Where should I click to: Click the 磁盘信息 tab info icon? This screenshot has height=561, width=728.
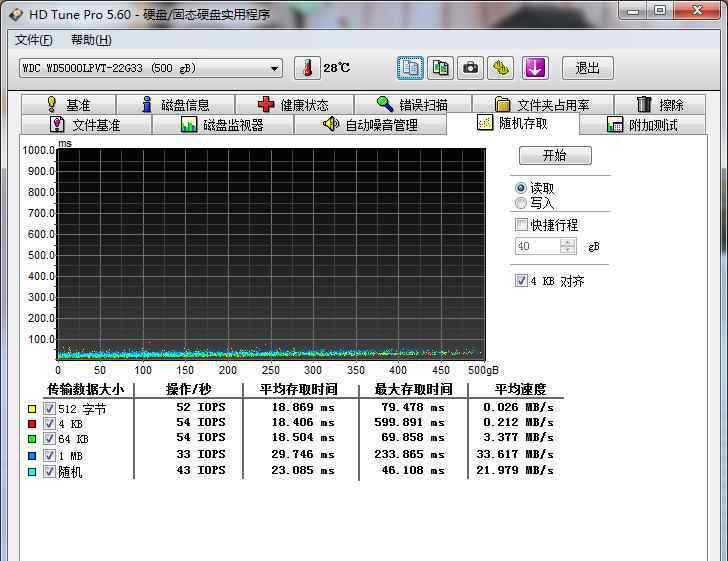tap(147, 104)
